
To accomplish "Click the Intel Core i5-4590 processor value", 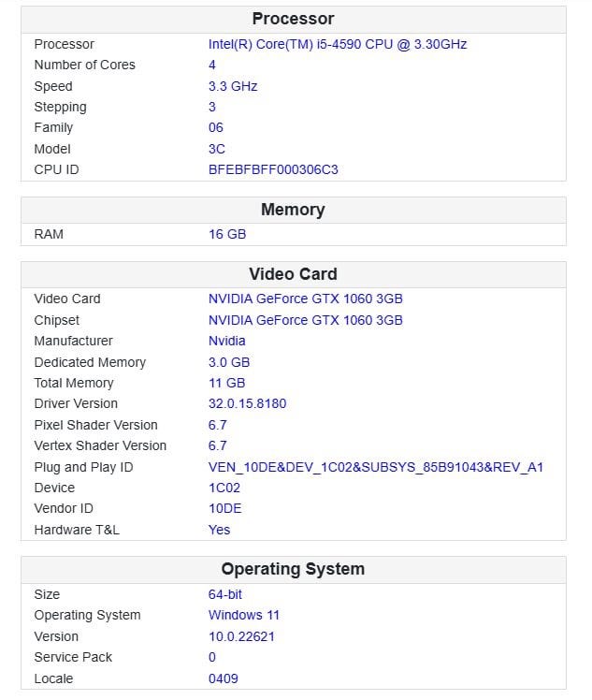I will [x=337, y=44].
